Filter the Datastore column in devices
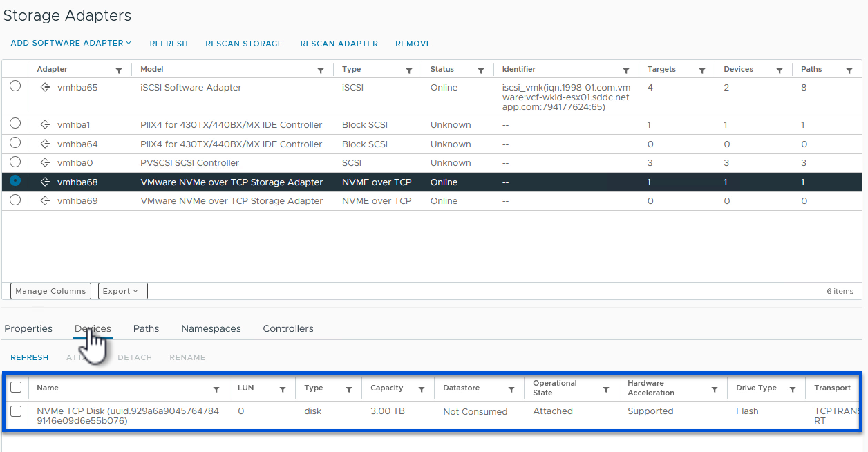 coord(511,390)
